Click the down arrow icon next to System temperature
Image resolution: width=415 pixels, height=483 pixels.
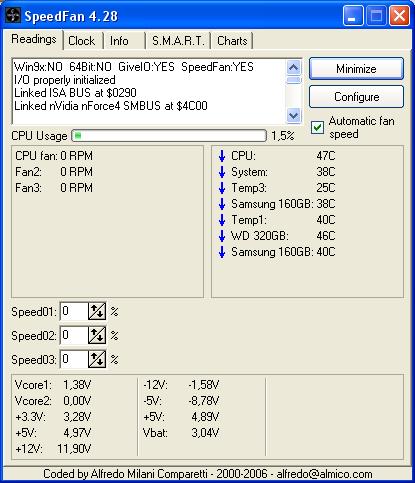tap(222, 172)
